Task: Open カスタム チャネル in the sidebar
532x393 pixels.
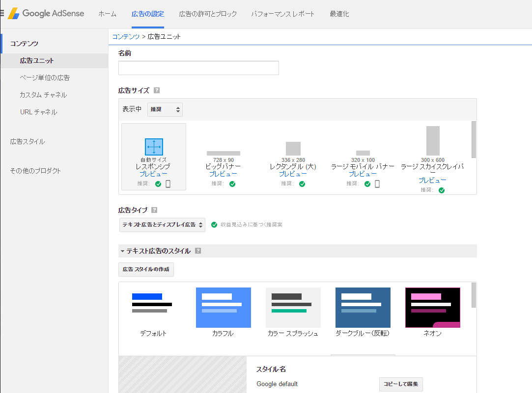Action: point(43,95)
